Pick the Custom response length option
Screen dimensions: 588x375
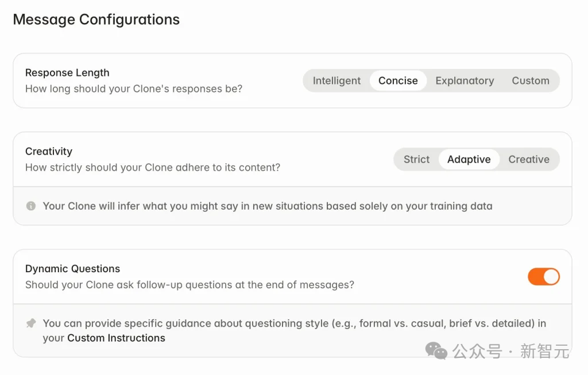(x=531, y=80)
